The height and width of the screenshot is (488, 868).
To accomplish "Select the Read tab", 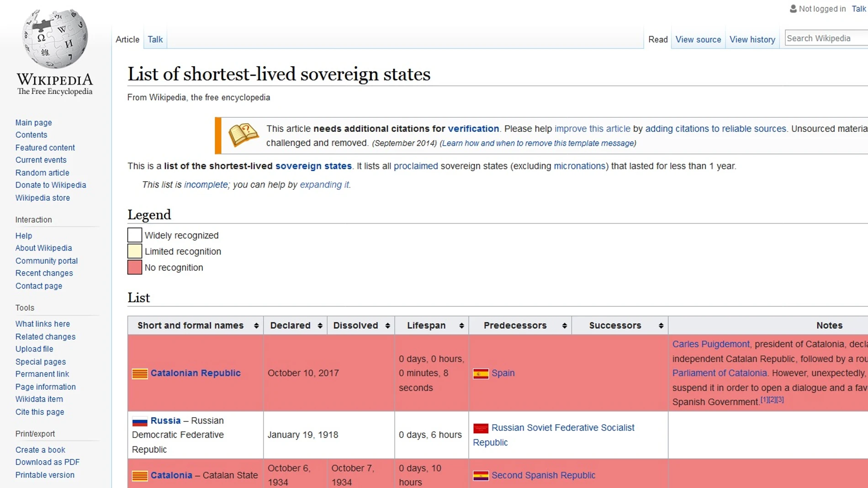I will click(x=658, y=39).
